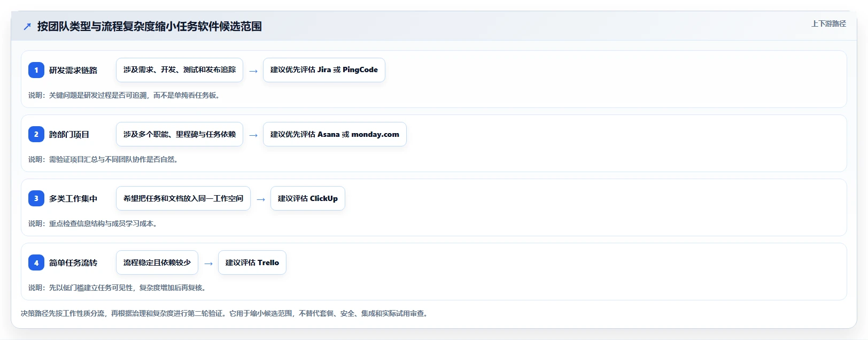Click the note 关键问题是研发过程是否可追溯
This screenshot has width=868, height=340.
124,95
